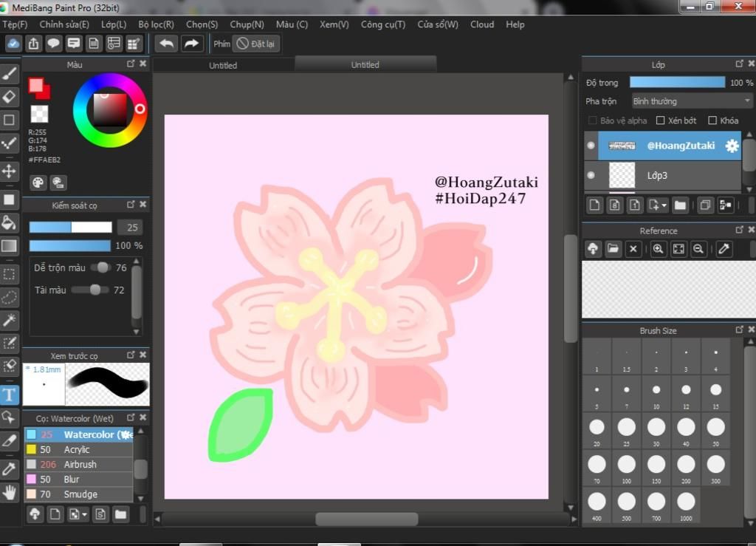The width and height of the screenshot is (756, 546).
Task: Open the Xem(V) menu
Action: (334, 24)
